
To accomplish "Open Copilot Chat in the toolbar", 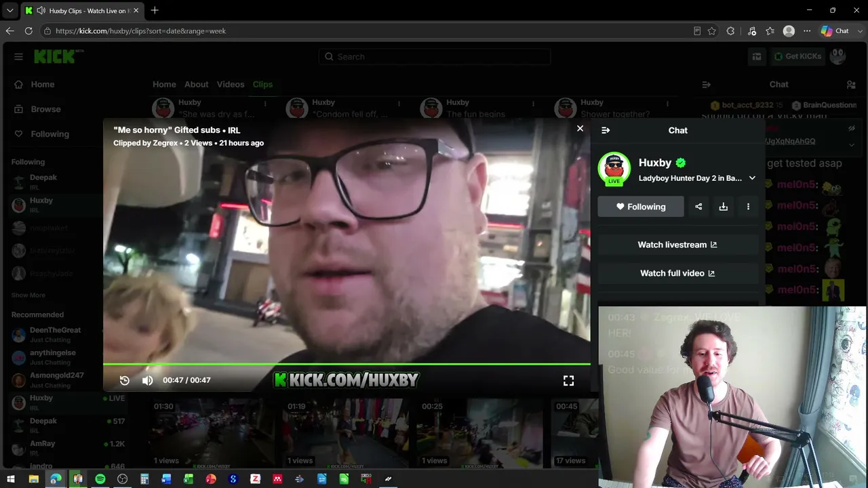I will point(835,30).
